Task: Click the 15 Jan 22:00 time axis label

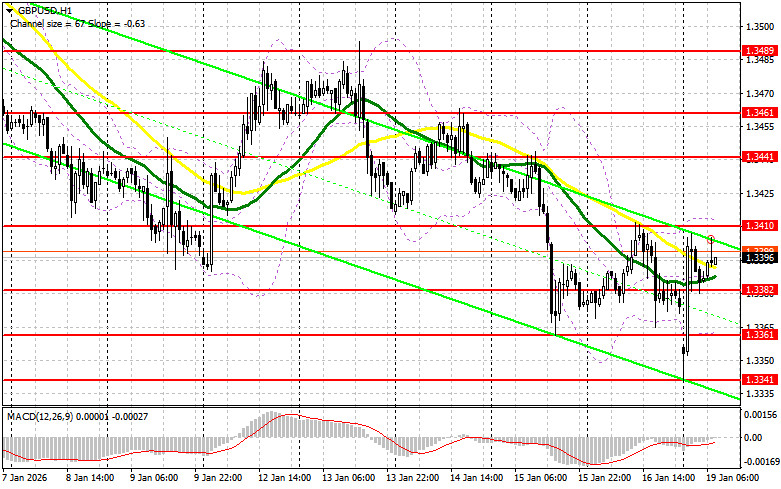Action: tap(605, 478)
